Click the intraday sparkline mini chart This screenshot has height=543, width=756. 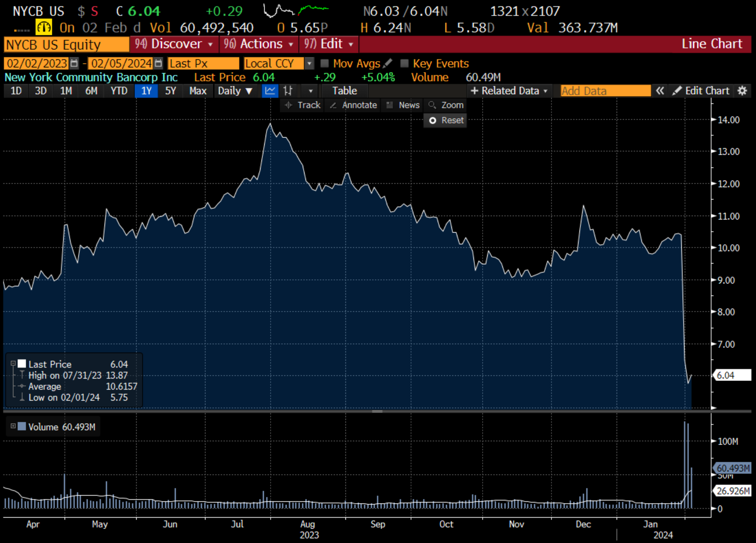296,10
